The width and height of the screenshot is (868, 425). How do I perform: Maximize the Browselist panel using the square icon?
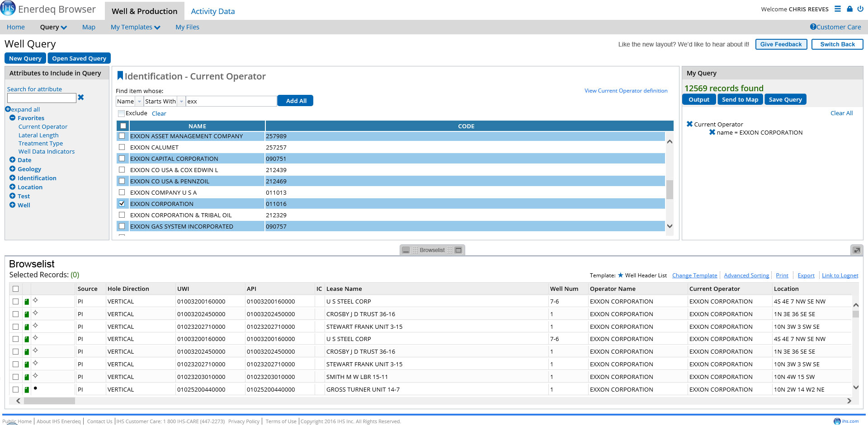coord(458,250)
